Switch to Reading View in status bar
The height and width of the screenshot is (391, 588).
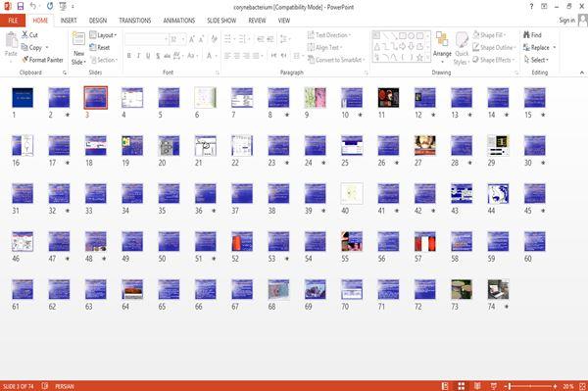477,386
